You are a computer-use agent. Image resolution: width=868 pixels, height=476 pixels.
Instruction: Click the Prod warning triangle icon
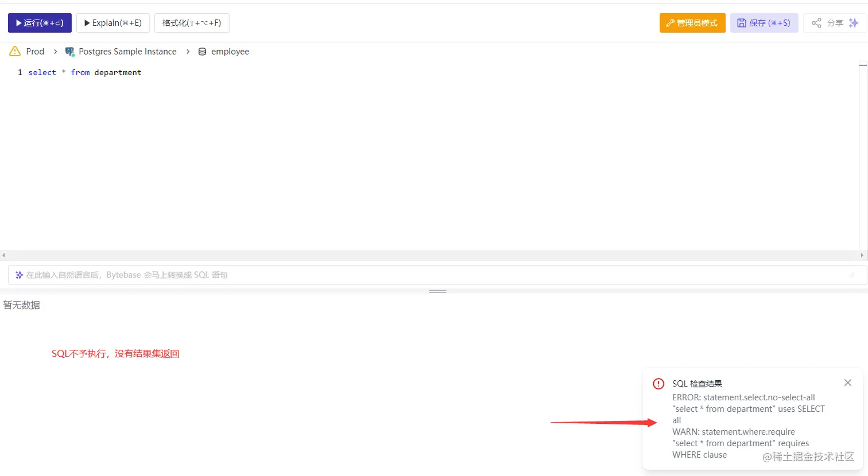click(x=15, y=51)
